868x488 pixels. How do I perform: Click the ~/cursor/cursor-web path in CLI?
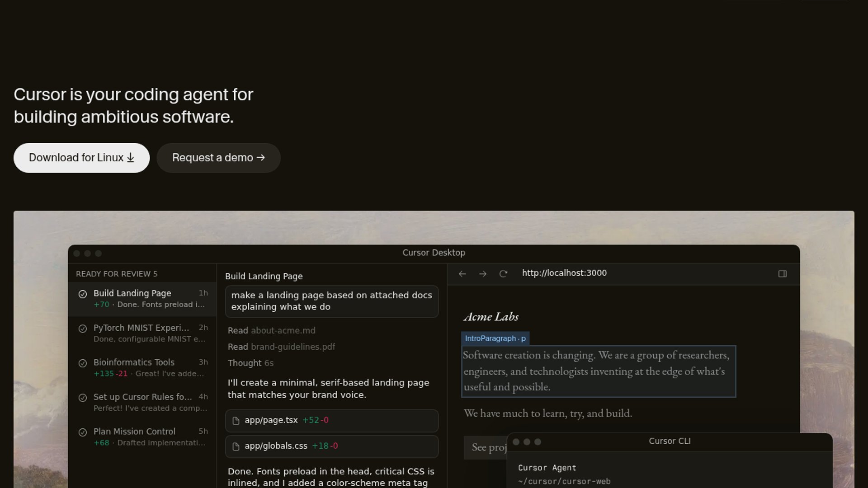(x=564, y=482)
